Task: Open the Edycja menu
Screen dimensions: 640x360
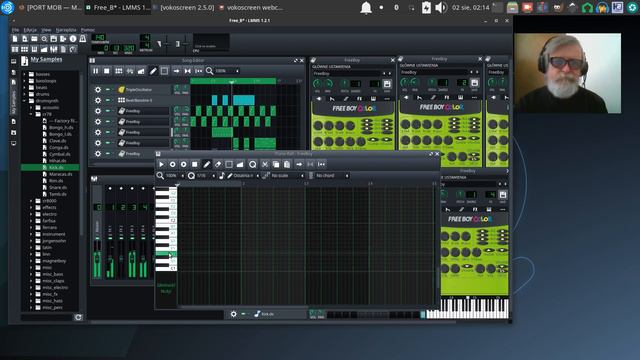Action: (30, 30)
